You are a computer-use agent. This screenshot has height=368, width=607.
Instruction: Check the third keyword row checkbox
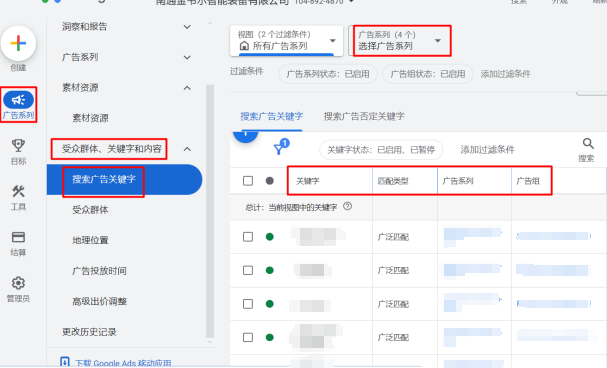pos(248,304)
